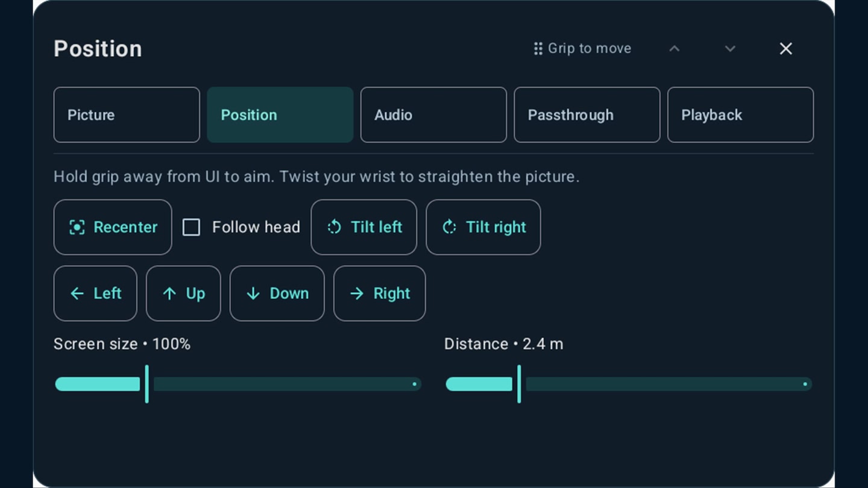This screenshot has width=868, height=488.
Task: Move the screen Left
Action: (x=95, y=293)
